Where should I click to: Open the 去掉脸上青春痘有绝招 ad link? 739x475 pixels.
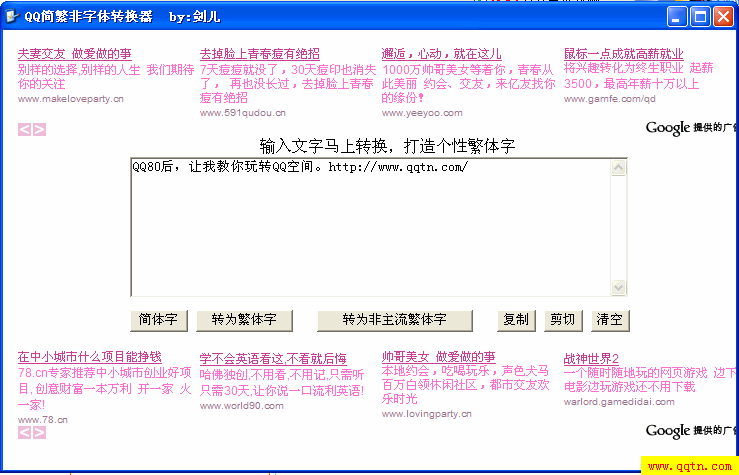tap(260, 54)
